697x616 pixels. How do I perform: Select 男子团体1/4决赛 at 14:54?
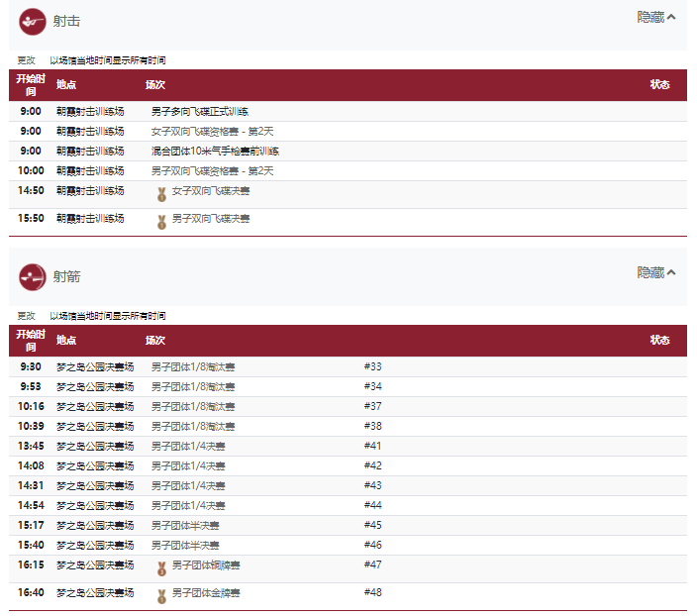[x=188, y=506]
